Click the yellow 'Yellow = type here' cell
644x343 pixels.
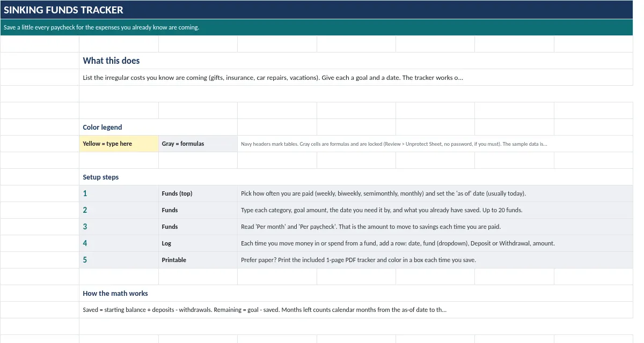coord(119,144)
